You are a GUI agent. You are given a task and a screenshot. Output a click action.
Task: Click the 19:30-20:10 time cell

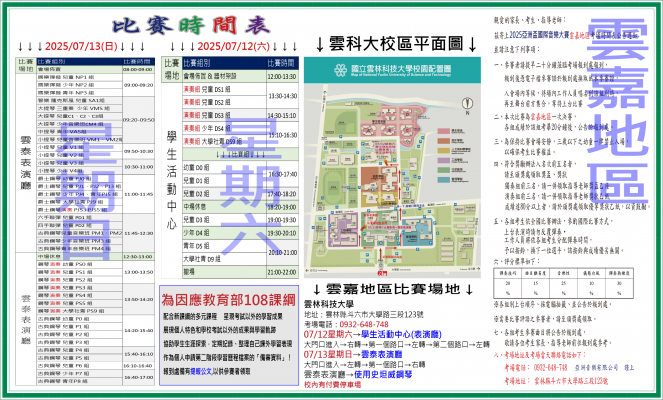[282, 233]
